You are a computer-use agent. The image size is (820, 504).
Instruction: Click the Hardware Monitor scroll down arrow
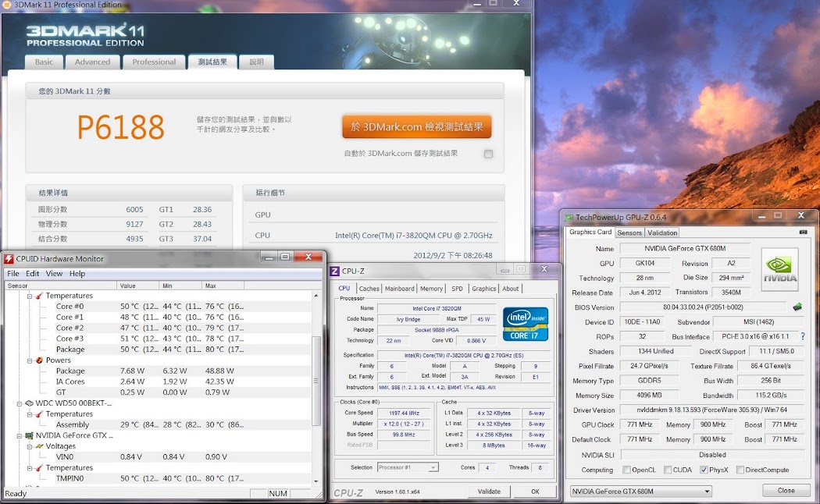coord(316,481)
